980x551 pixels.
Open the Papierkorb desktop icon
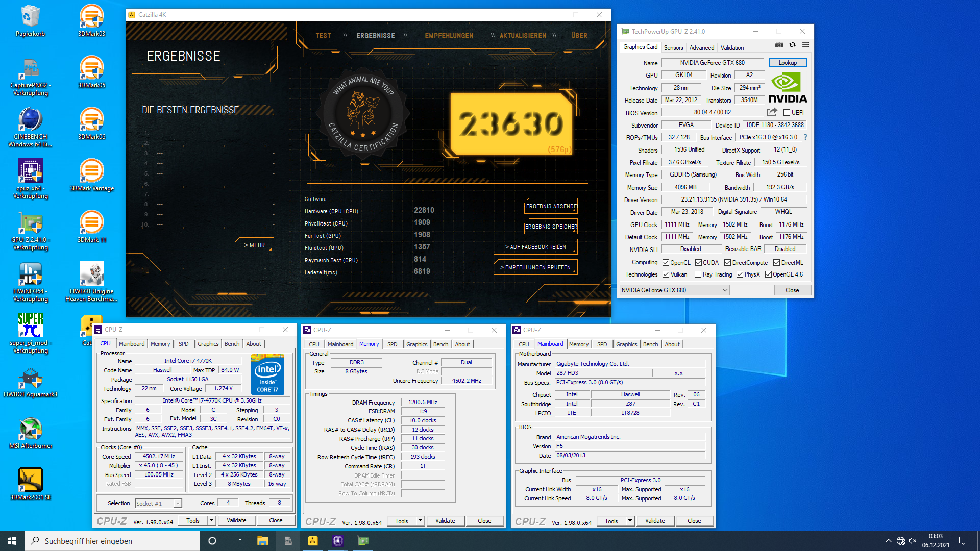(30, 20)
